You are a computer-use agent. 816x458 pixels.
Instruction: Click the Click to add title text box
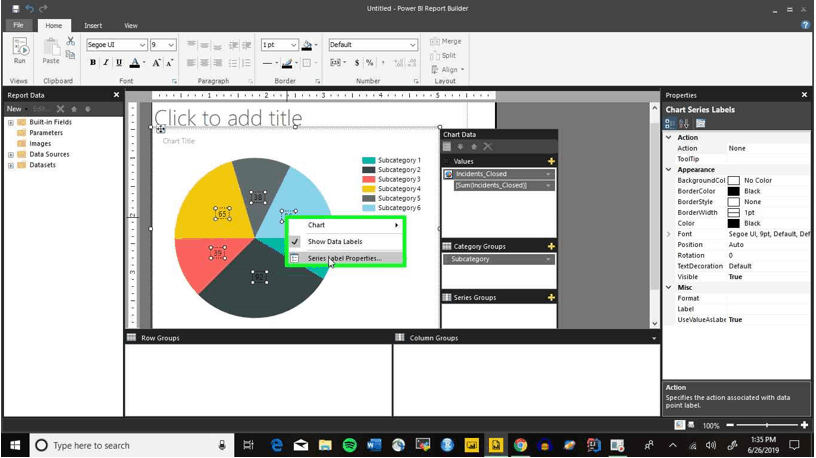[x=228, y=118]
